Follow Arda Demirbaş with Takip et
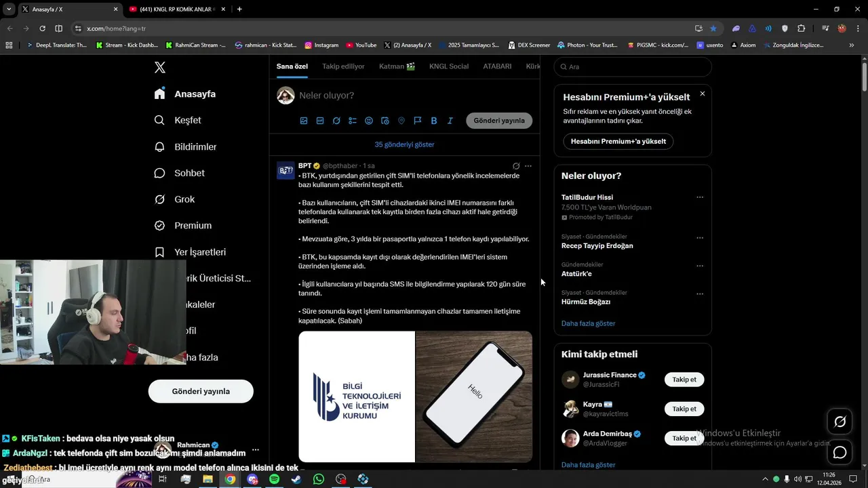The width and height of the screenshot is (868, 488). 684,438
